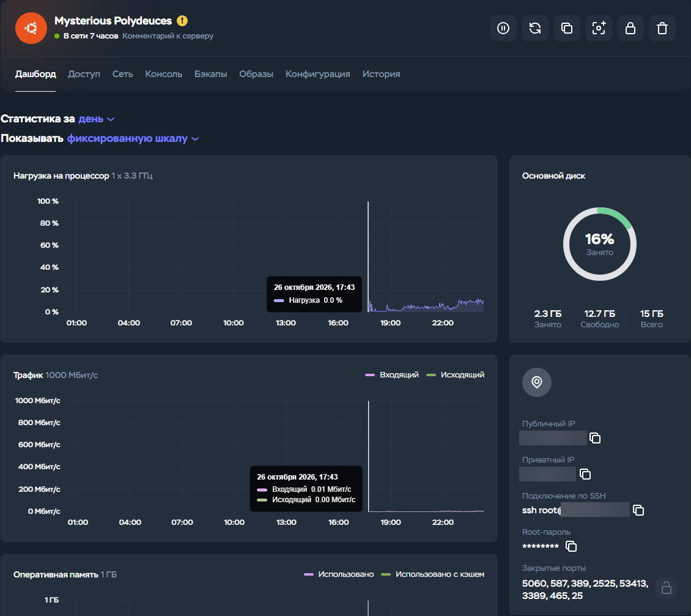
Task: Open the statistics period dropdown 'день'
Action: [96, 119]
